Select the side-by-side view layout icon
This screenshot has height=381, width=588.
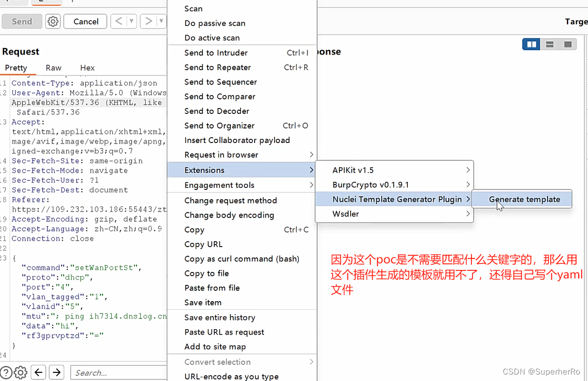(x=531, y=44)
